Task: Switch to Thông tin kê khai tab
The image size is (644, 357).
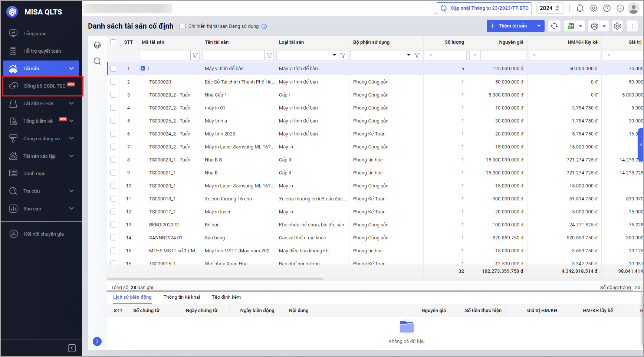Action: pyautogui.click(x=181, y=297)
